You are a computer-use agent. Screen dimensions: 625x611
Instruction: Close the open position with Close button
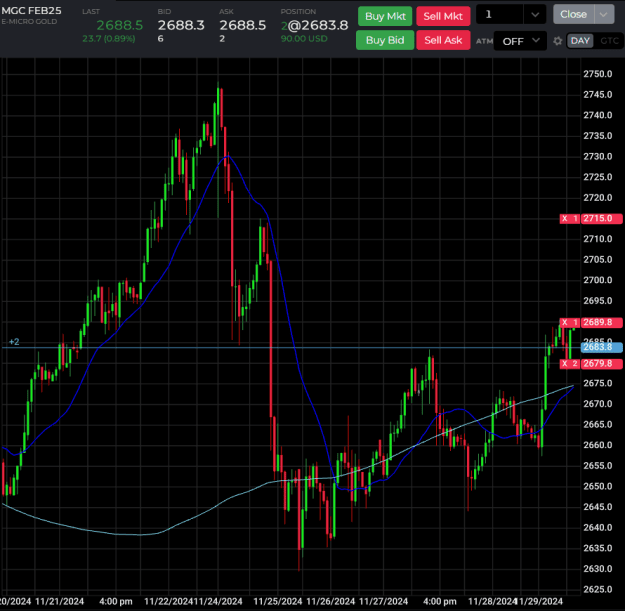click(573, 14)
